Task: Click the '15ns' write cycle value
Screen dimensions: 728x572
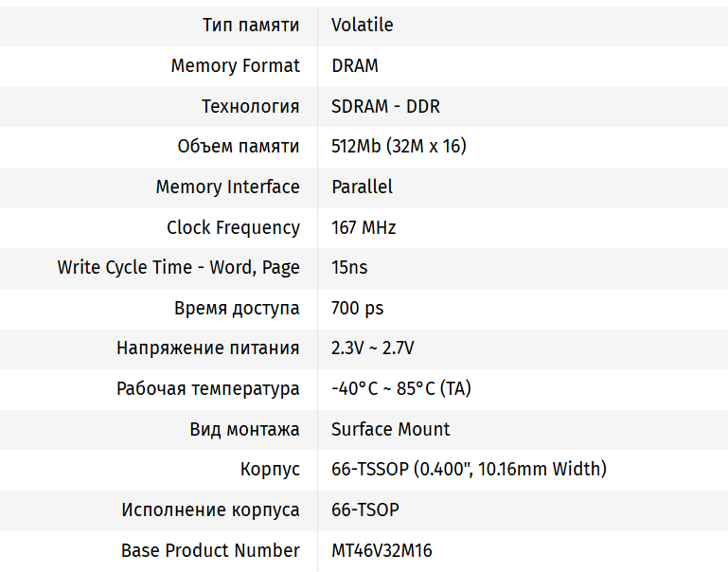Action: pos(349,268)
